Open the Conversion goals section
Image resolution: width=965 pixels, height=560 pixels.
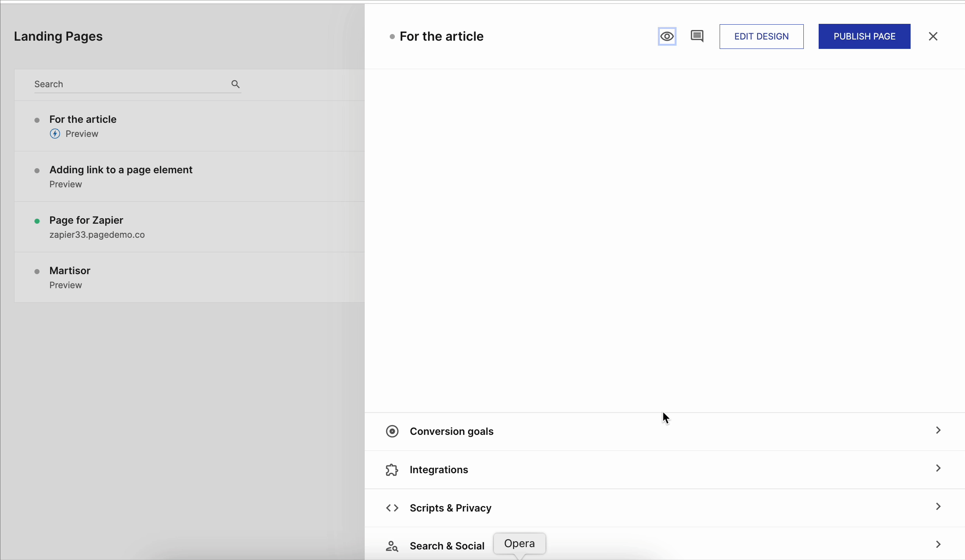coord(664,431)
